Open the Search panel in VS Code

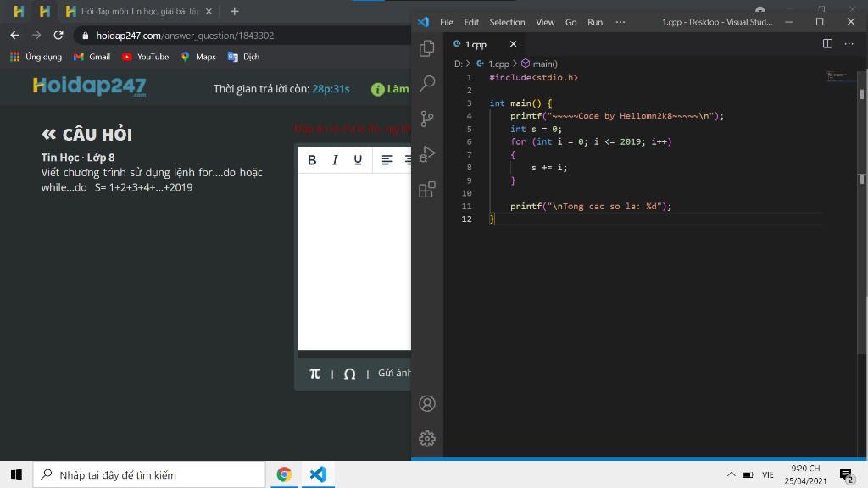tap(427, 84)
